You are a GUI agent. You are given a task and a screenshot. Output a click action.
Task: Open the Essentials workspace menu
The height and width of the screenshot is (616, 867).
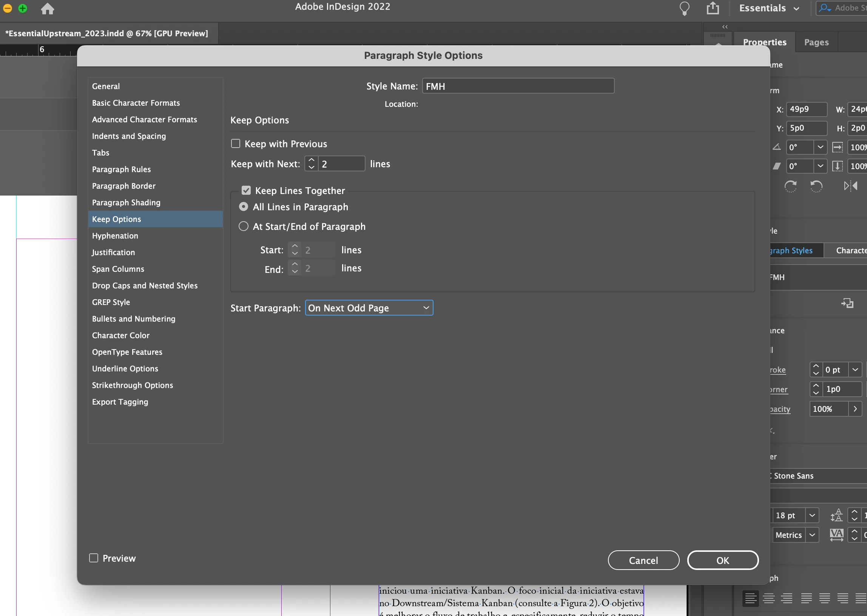pyautogui.click(x=769, y=8)
